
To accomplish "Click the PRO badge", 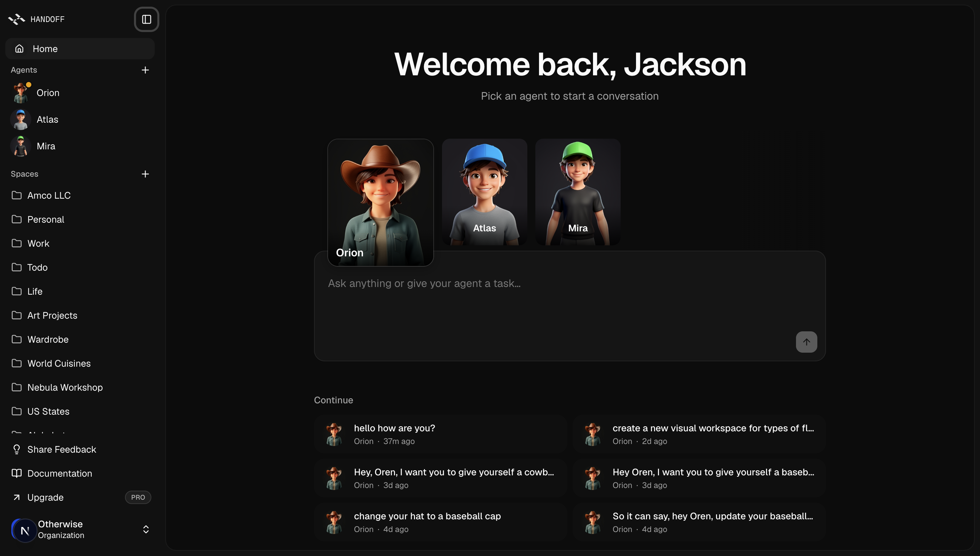I will click(x=138, y=497).
